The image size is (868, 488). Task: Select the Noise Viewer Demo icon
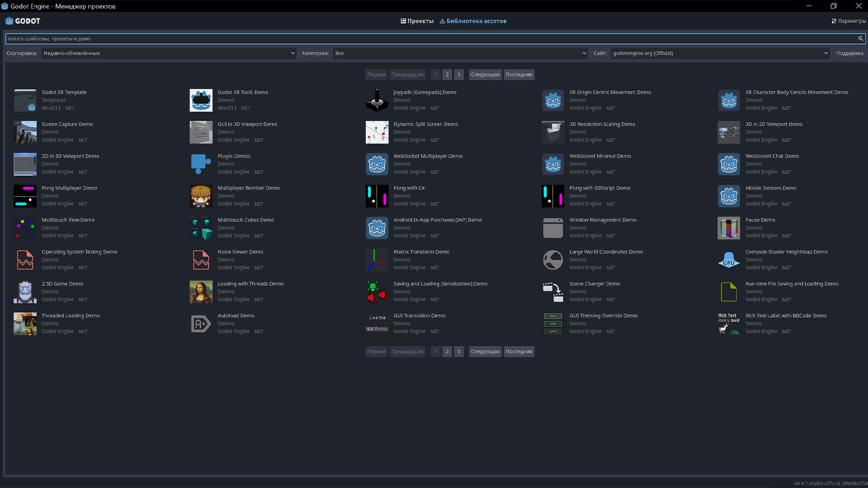point(201,260)
